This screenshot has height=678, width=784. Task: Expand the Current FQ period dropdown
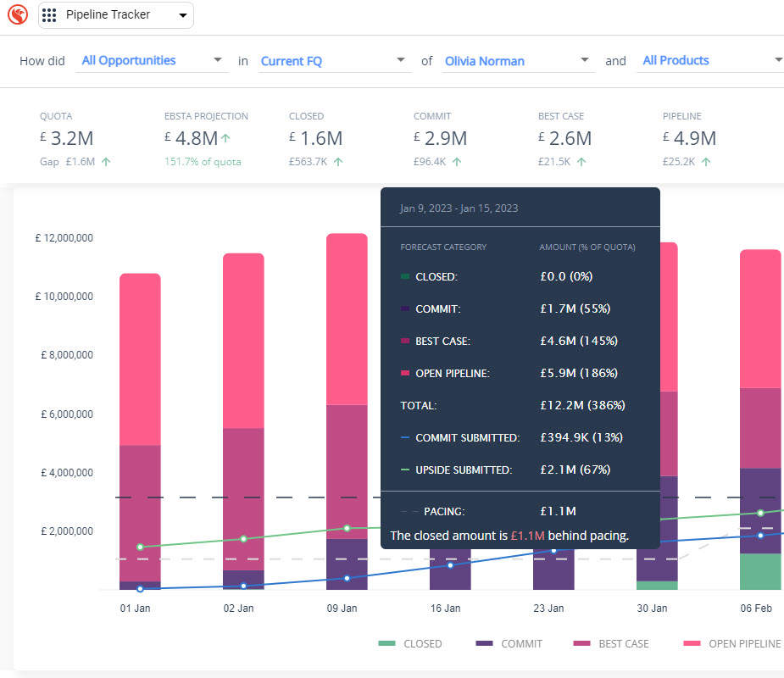291,60
